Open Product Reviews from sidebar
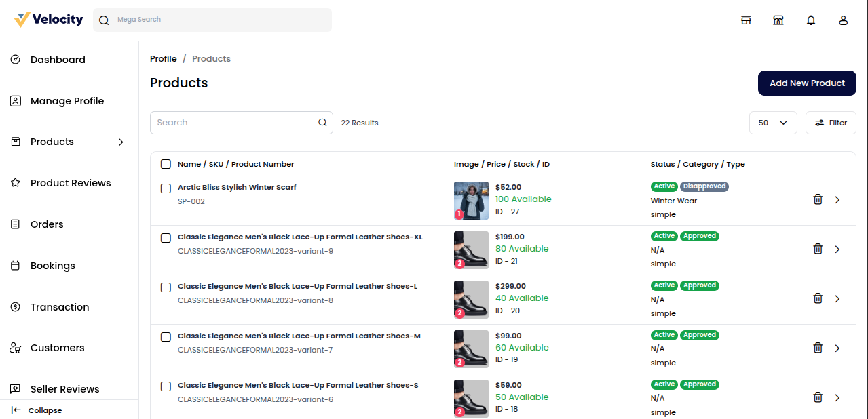This screenshot has width=868, height=419. (70, 183)
